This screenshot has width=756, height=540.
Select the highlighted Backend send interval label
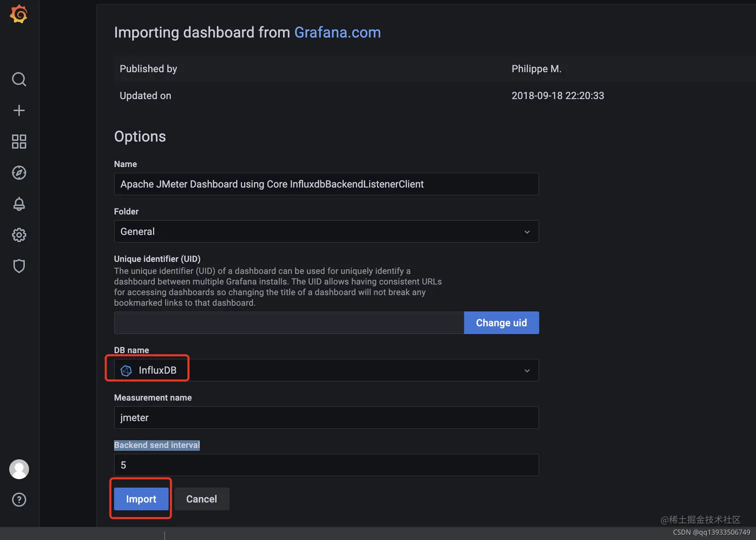157,445
